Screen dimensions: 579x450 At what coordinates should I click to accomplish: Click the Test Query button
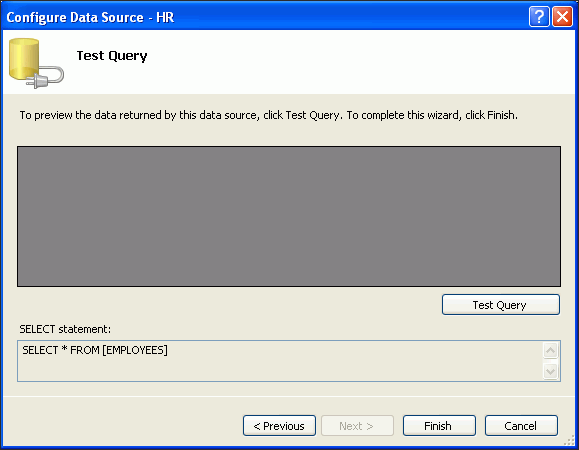pyautogui.click(x=501, y=305)
